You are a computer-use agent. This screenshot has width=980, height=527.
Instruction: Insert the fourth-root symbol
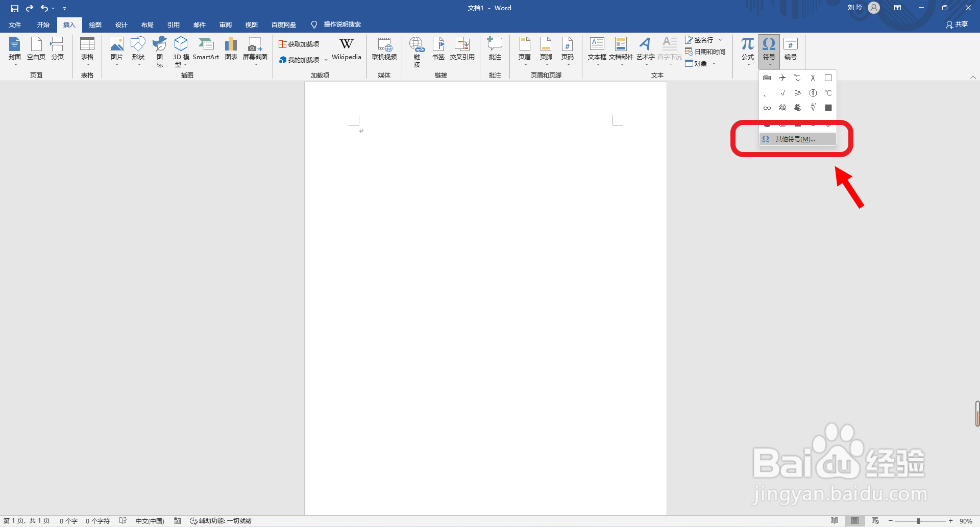click(813, 108)
